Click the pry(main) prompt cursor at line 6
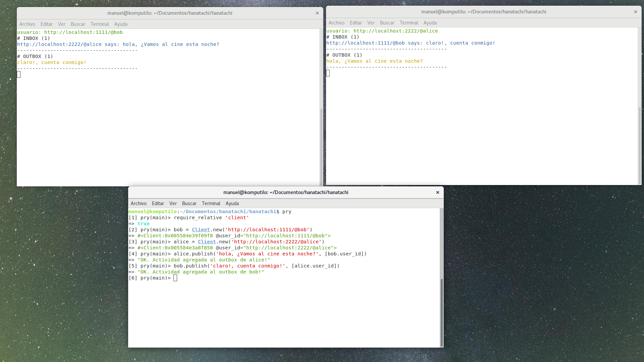This screenshot has height=362, width=644. pyautogui.click(x=175, y=278)
